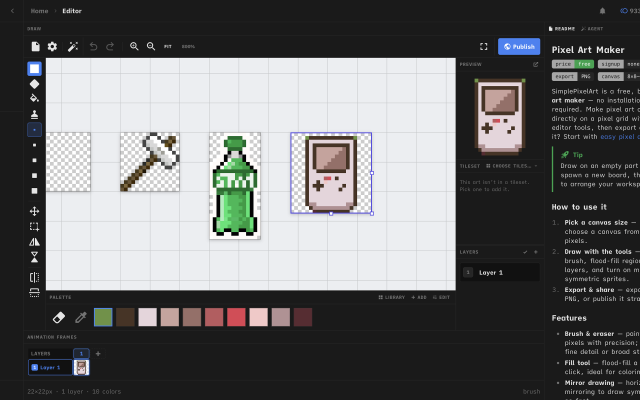Click the FIT zoom button
640x400 pixels.
click(168, 47)
